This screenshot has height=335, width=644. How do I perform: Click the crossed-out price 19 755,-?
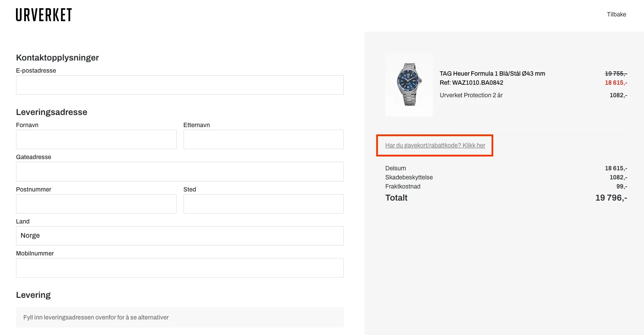[x=616, y=73]
